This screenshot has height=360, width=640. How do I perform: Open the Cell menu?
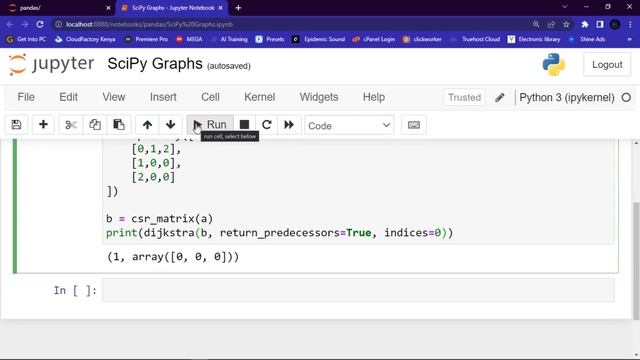coord(210,97)
